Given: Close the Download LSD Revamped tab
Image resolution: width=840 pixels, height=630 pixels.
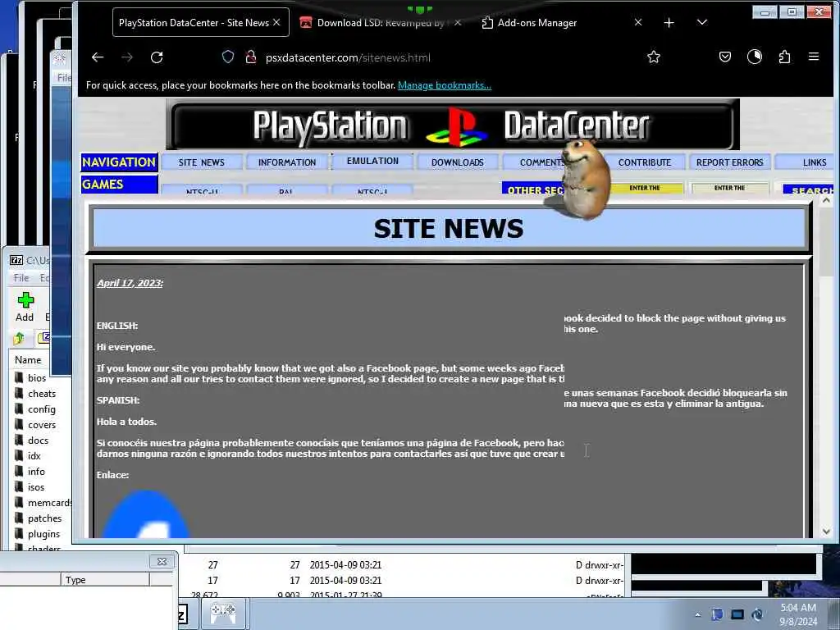Looking at the screenshot, I should point(458,22).
